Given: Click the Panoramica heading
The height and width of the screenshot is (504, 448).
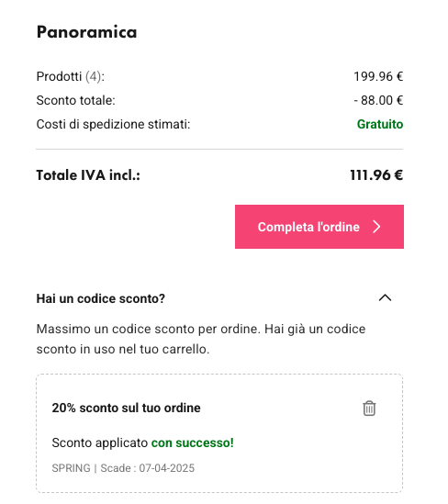Looking at the screenshot, I should pyautogui.click(x=87, y=32).
